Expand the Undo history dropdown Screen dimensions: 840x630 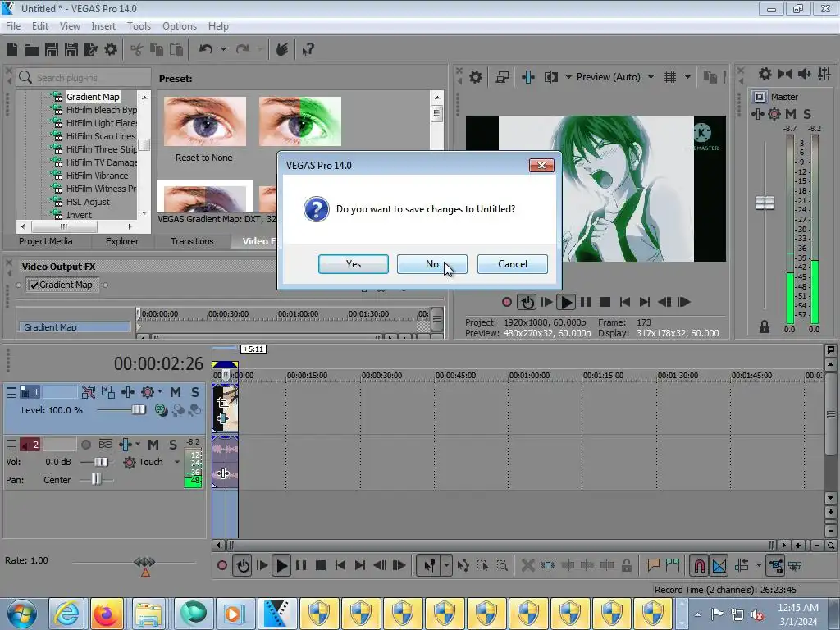pos(223,49)
